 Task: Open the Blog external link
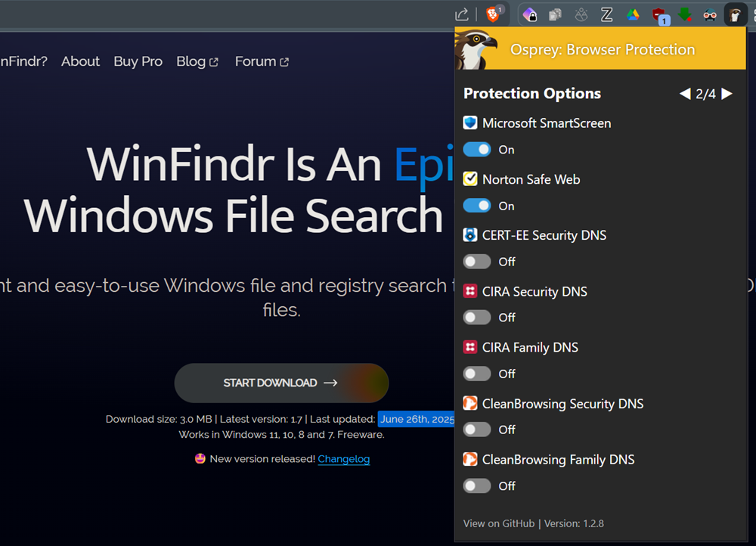click(x=197, y=61)
